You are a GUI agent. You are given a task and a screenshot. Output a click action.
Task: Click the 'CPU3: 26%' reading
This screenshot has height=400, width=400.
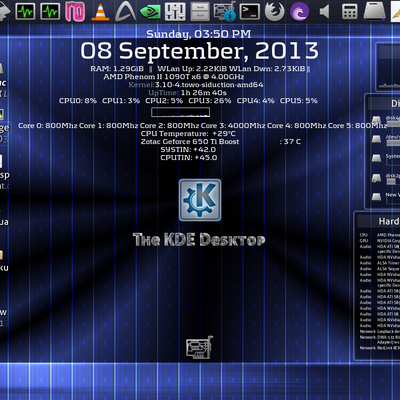click(210, 101)
